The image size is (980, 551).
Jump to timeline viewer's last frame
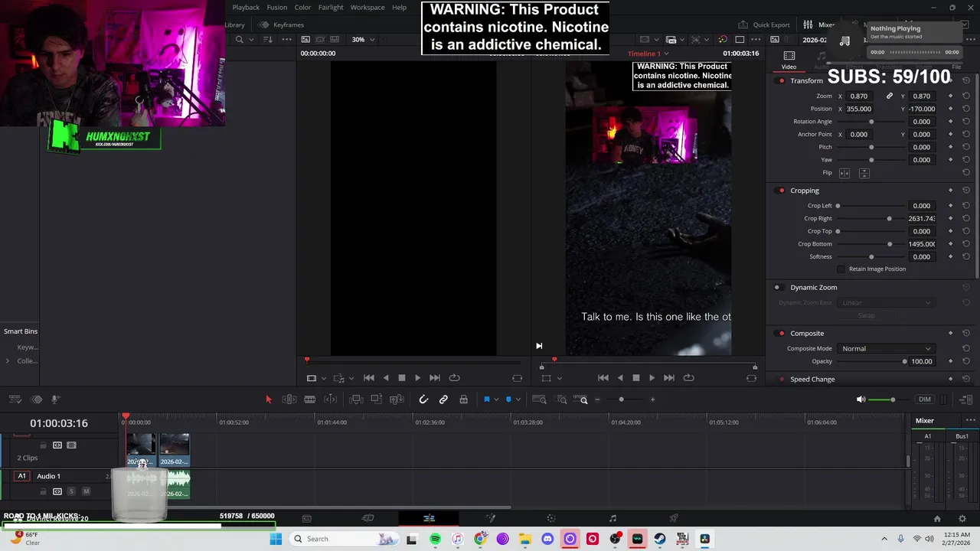[x=668, y=378]
